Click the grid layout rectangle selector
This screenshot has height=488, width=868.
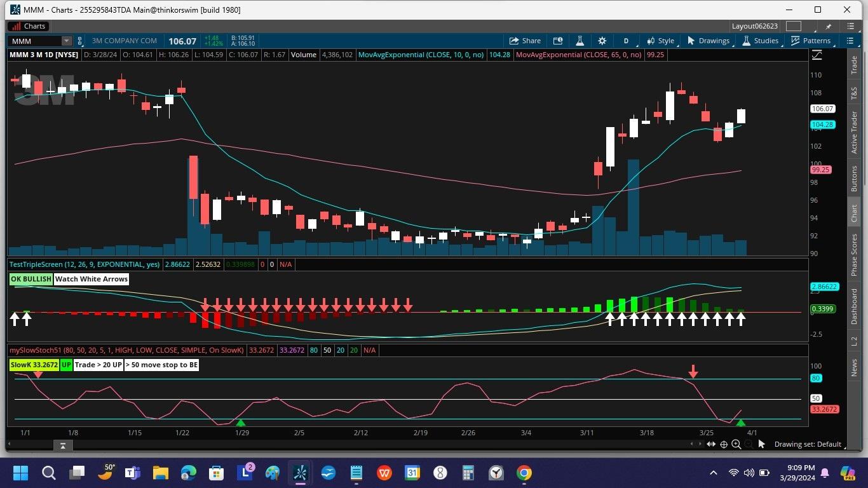(794, 26)
